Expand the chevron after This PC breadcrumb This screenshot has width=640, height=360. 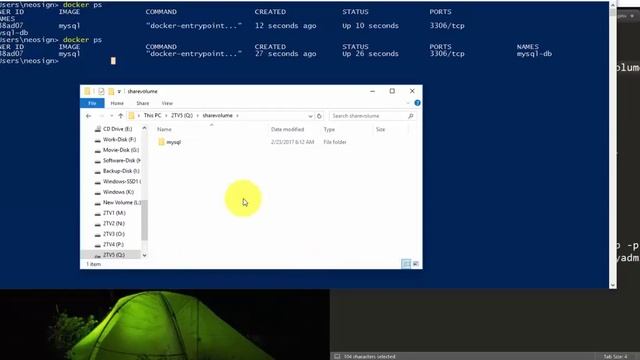[x=166, y=116]
